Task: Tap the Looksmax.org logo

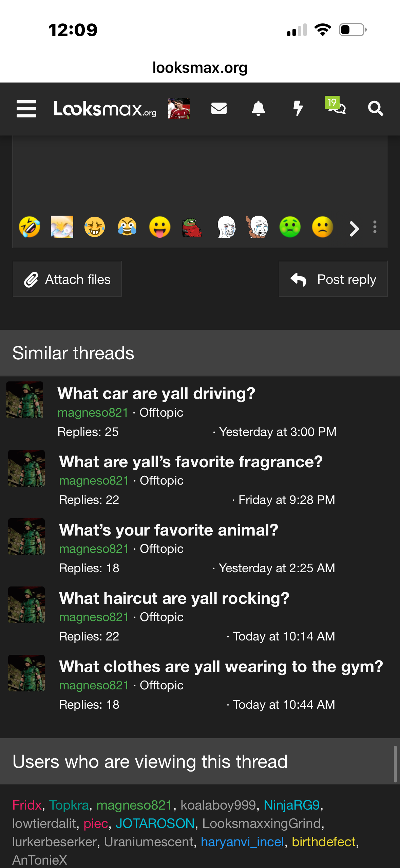Action: 105,109
